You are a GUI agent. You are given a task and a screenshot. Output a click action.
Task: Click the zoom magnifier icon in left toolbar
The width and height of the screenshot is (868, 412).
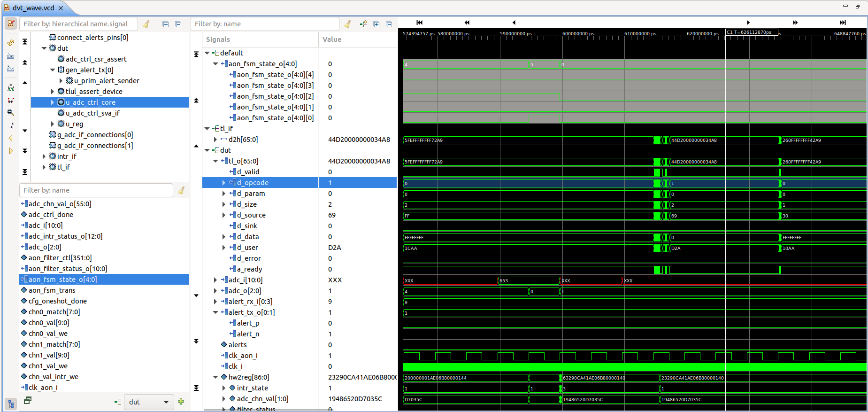(x=10, y=113)
